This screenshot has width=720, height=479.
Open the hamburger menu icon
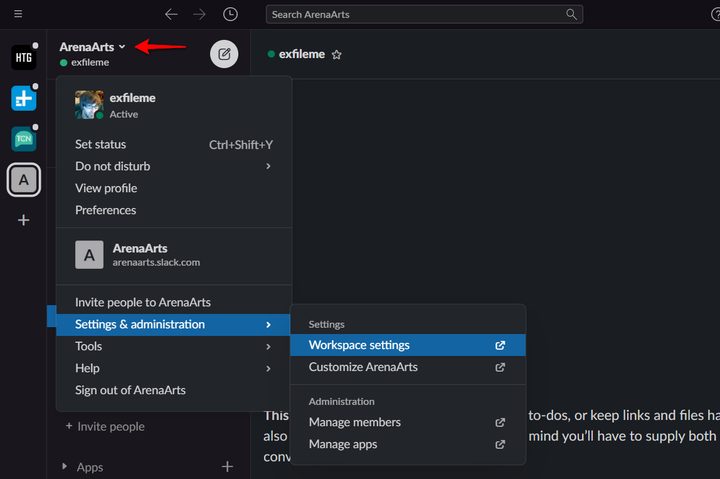(x=18, y=14)
